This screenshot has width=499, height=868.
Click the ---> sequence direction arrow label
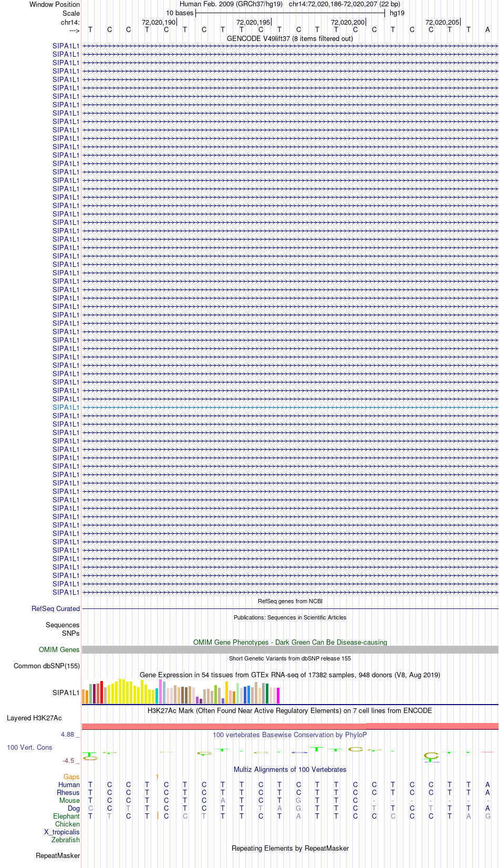click(x=74, y=30)
